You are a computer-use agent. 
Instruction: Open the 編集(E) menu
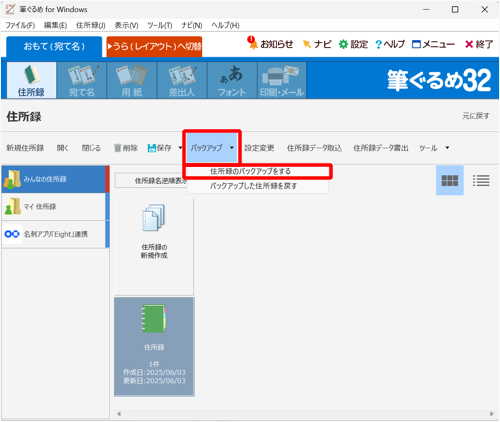(x=55, y=25)
